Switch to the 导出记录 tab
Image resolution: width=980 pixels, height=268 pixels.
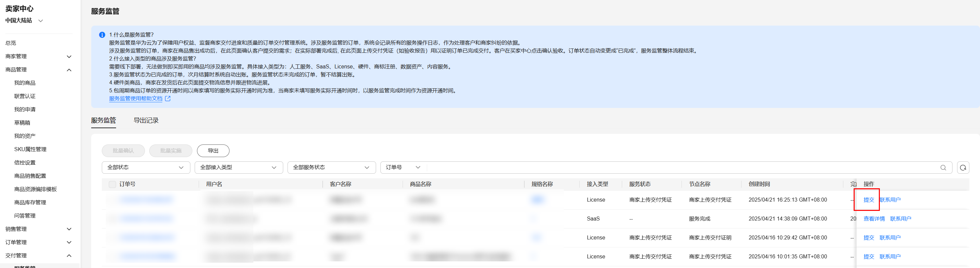coord(146,121)
